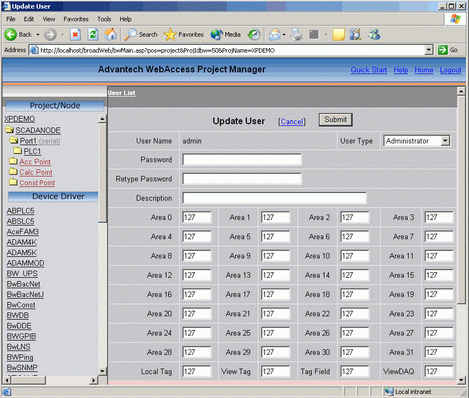Click the device driver list scroll down arrow
This screenshot has height=398, width=469.
(x=102, y=371)
